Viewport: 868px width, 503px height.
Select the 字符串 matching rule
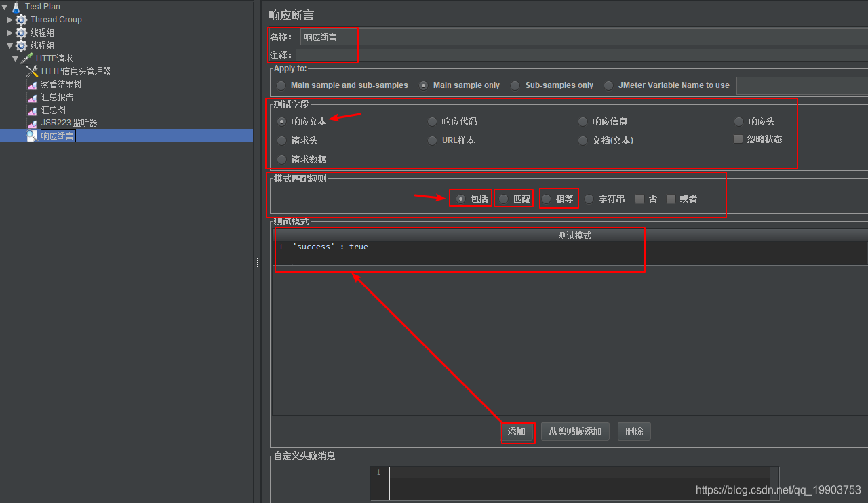(589, 199)
